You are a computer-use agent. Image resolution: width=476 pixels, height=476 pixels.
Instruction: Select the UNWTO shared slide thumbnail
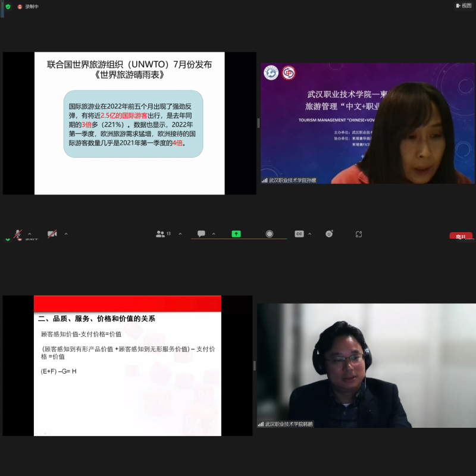click(x=129, y=123)
